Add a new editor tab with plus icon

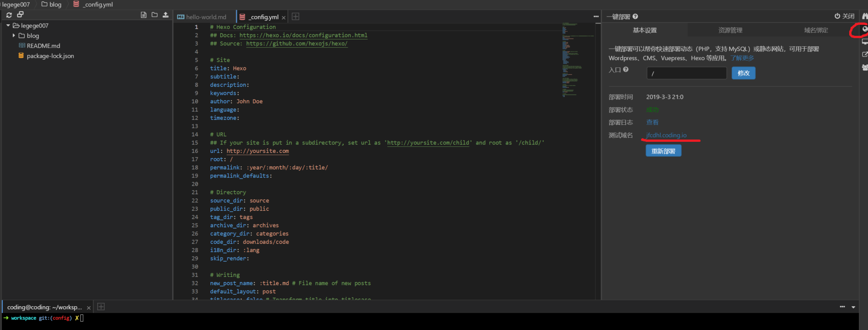[x=295, y=17]
